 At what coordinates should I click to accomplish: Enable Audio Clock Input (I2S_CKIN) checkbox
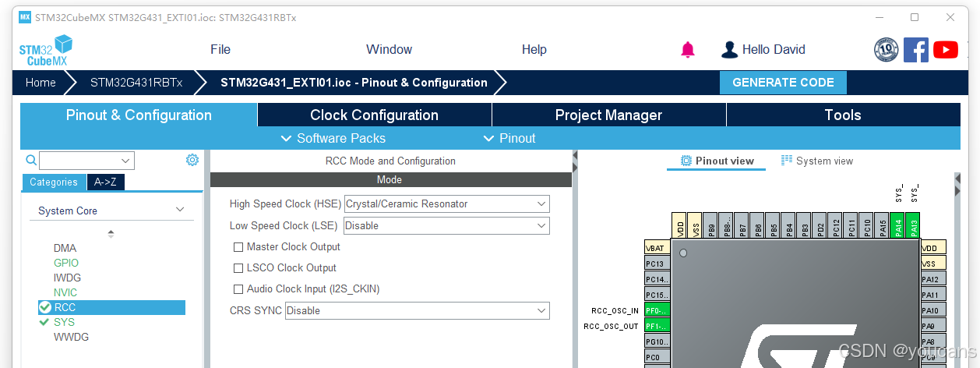(x=238, y=289)
